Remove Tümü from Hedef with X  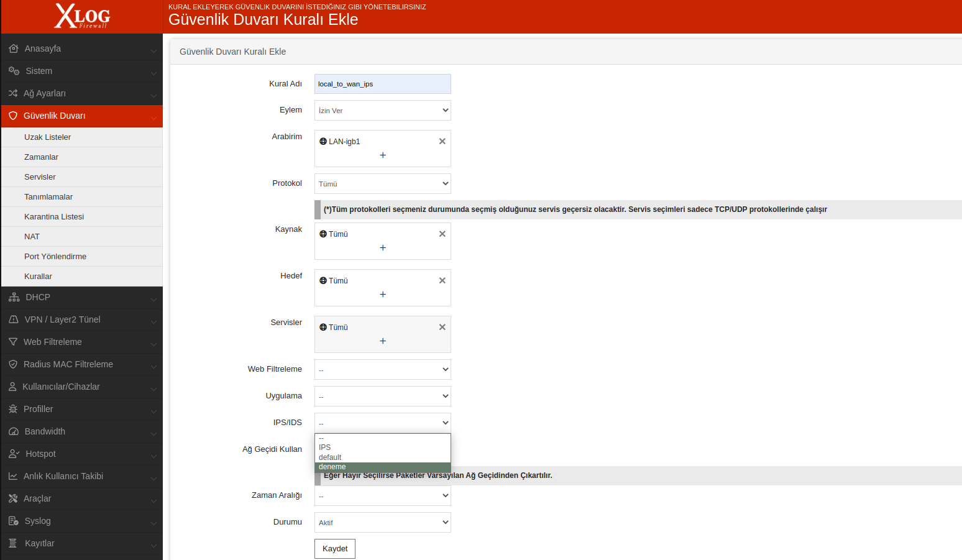(x=442, y=280)
